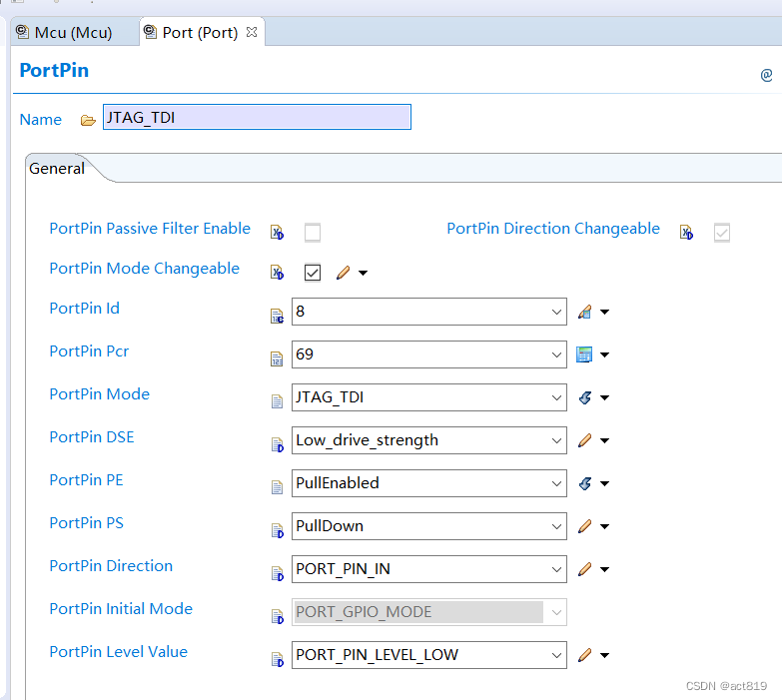Close the Port (Port) editor tab
782x700 pixels.
(x=252, y=32)
